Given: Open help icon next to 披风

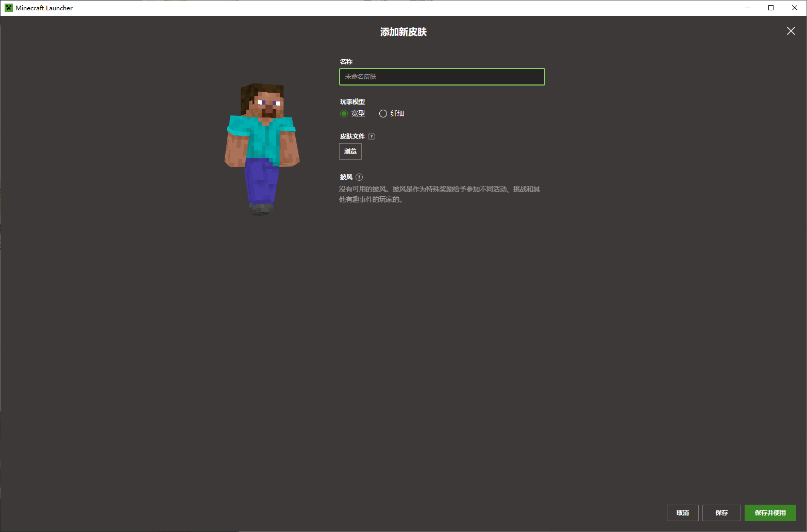Looking at the screenshot, I should pos(359,177).
